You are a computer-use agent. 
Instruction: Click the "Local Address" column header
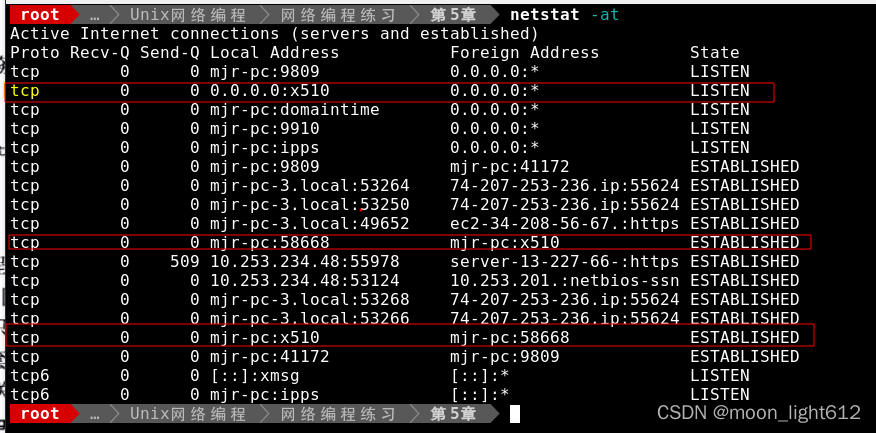[x=274, y=53]
